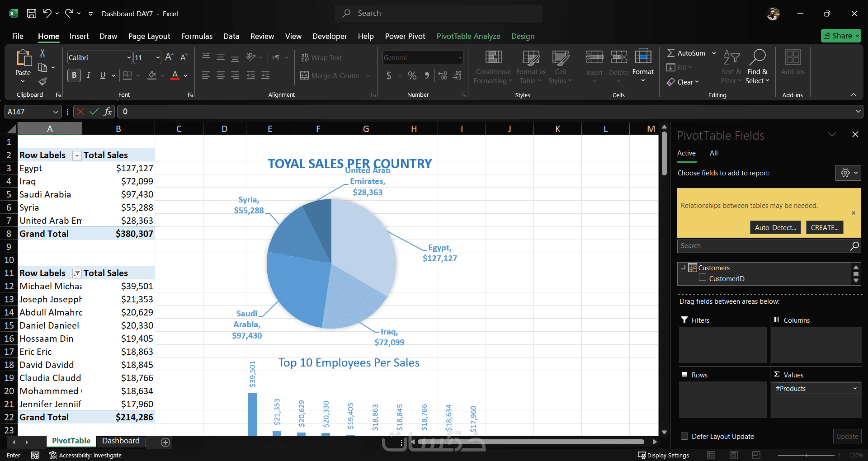Click the Percent Style icon

pyautogui.click(x=412, y=75)
